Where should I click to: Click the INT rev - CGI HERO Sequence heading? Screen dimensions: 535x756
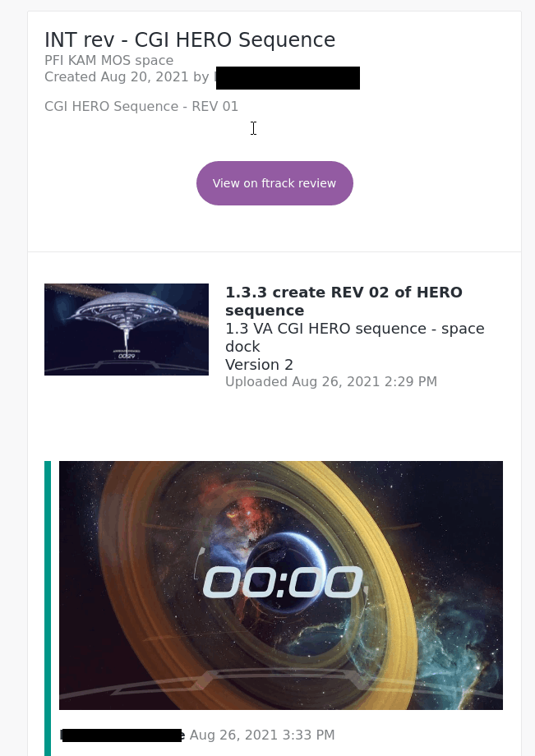click(x=190, y=39)
